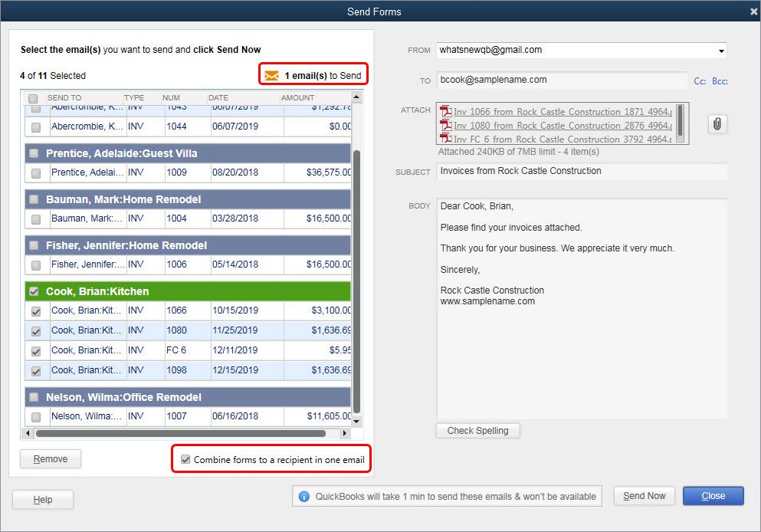This screenshot has width=761, height=532.
Task: Click PDF icon for Inv FC 6 attachment
Action: (446, 139)
